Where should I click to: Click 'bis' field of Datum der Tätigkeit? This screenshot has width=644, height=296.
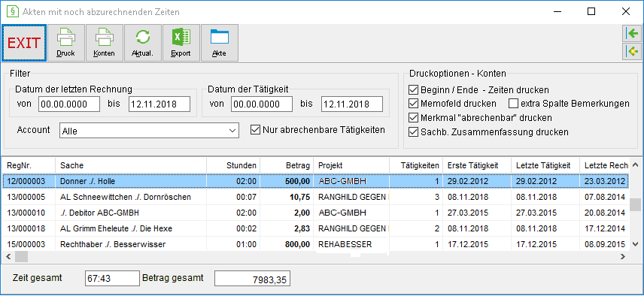352,104
